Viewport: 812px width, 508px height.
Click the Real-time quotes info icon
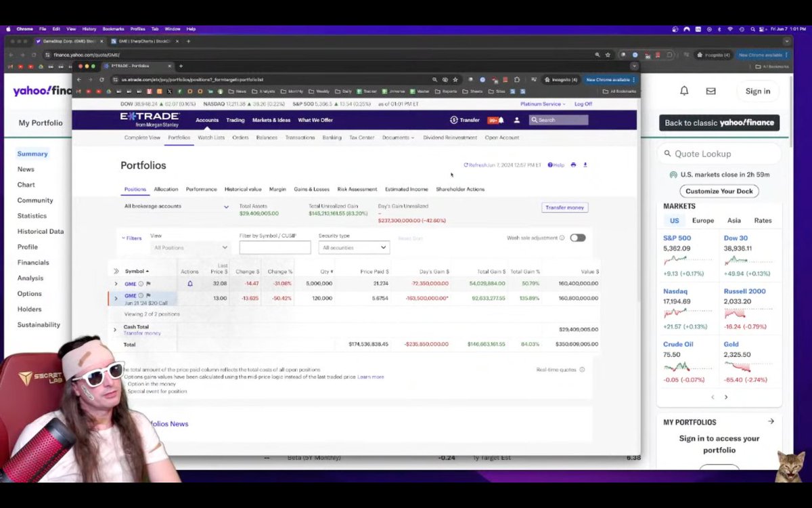click(582, 369)
